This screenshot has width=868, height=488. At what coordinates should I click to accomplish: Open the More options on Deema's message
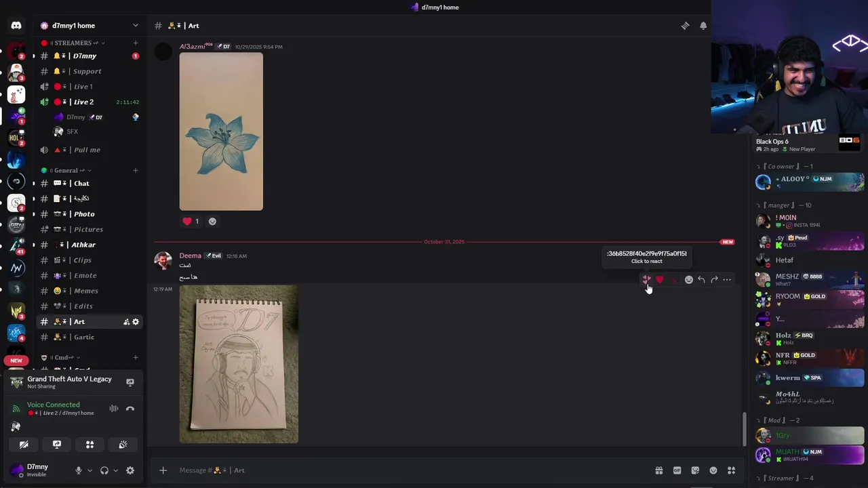click(727, 279)
